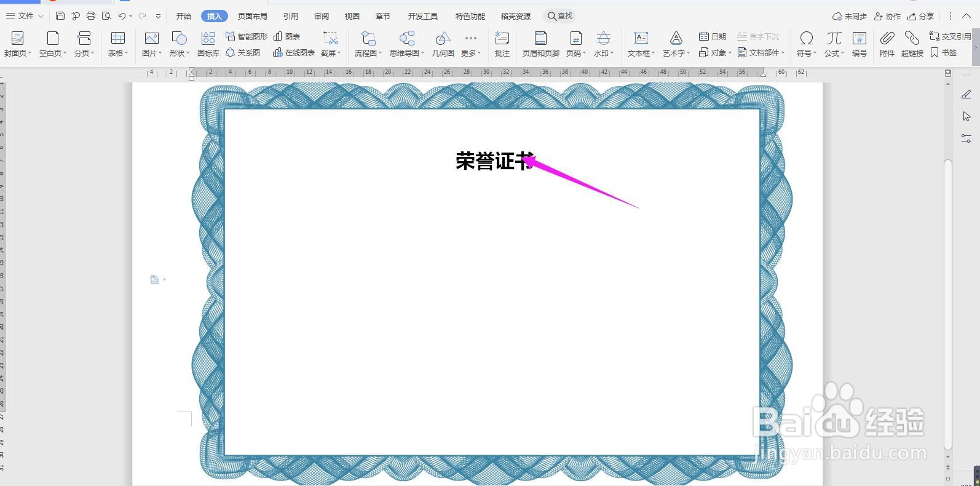The height and width of the screenshot is (486, 980).
Task: Undo the last action
Action: pos(122,16)
